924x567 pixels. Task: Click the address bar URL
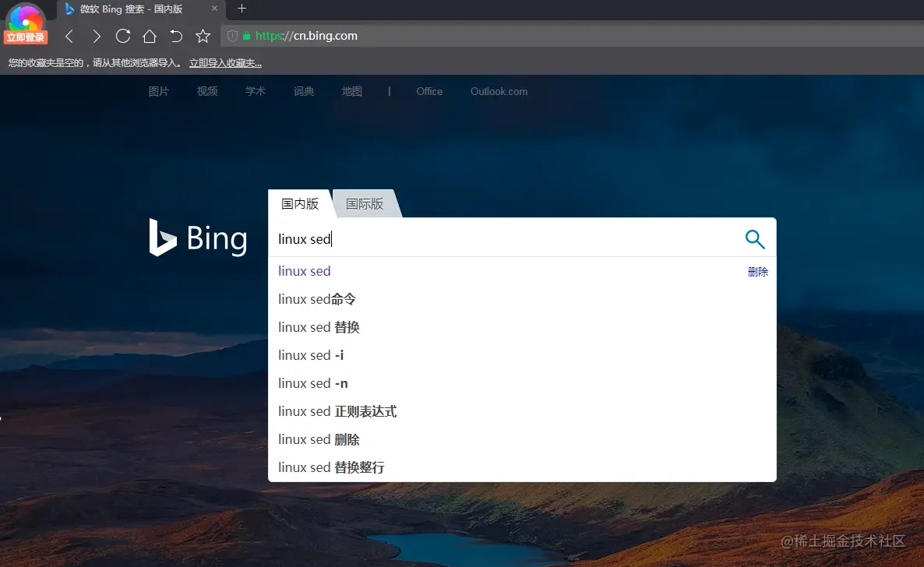click(x=306, y=36)
